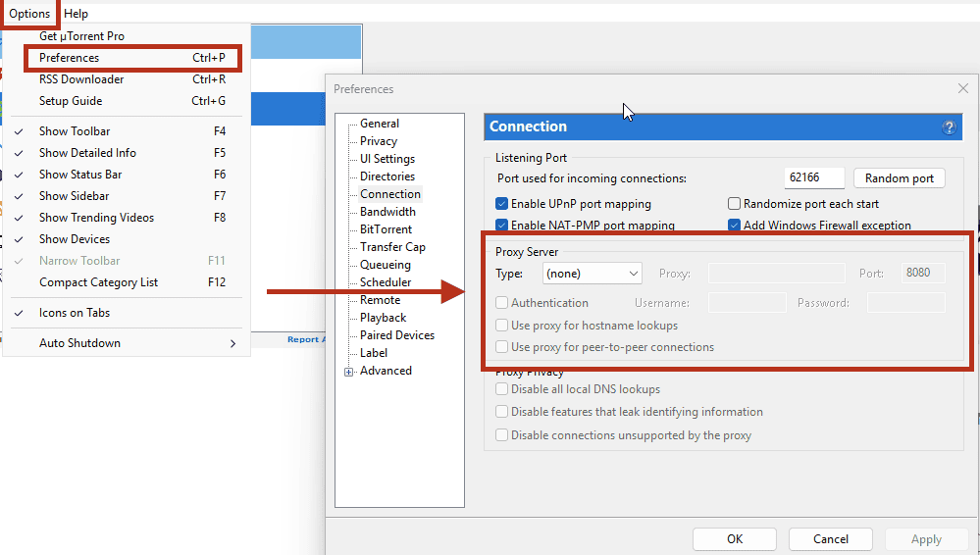The width and height of the screenshot is (980, 555).
Task: Toggle Enable NAT-PMP port mapping checkbox
Action: [501, 225]
